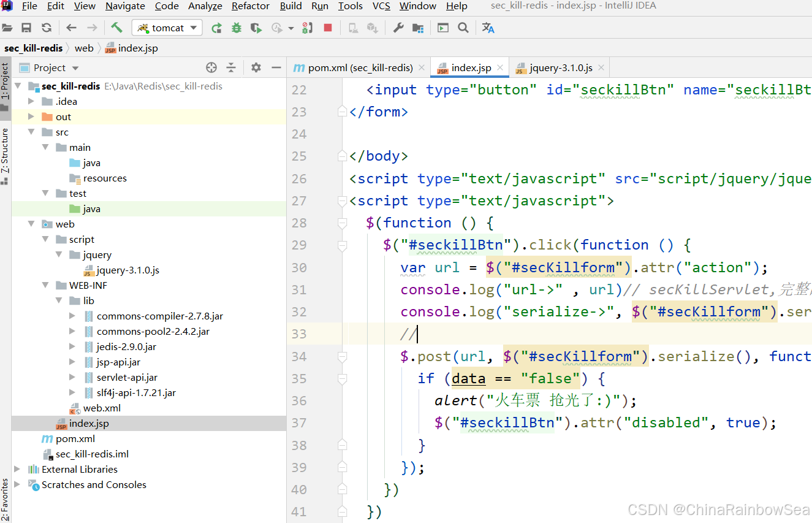Open settings via the wrench icon

[x=398, y=28]
